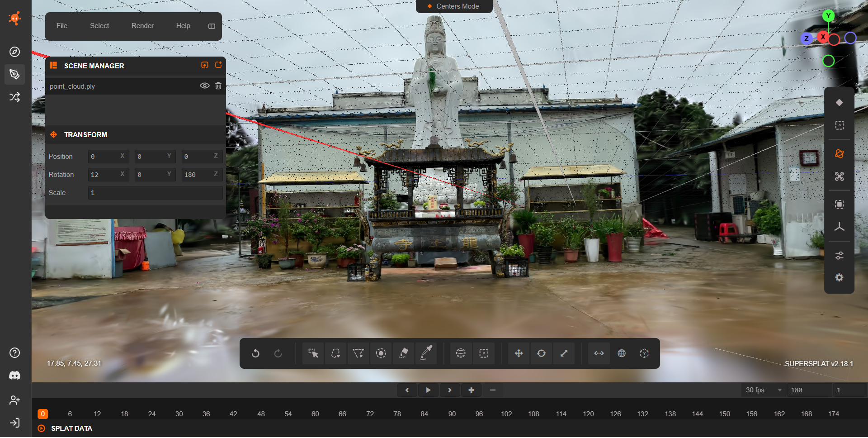Delete point_cloud.ply with trash icon
The image size is (868, 438).
pyautogui.click(x=218, y=86)
